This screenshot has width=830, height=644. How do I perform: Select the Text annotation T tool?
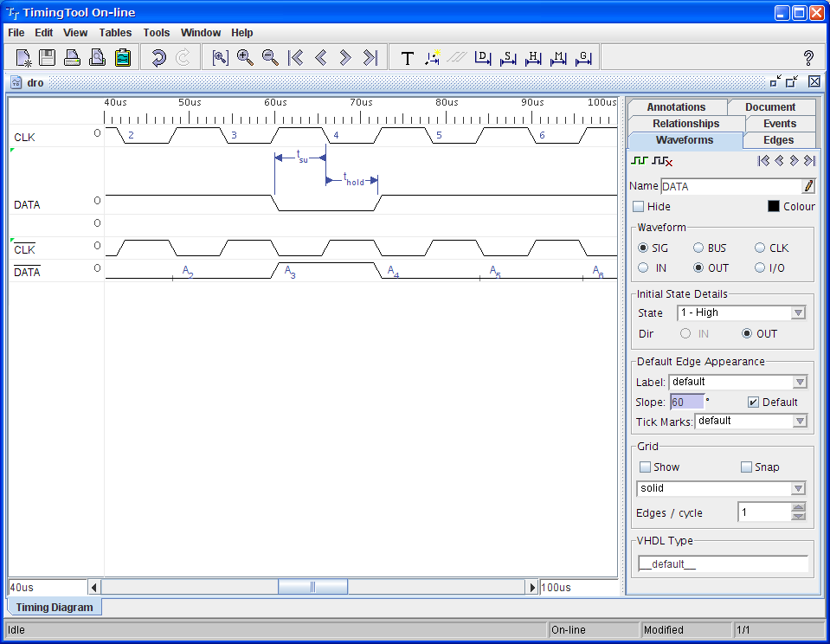pyautogui.click(x=407, y=58)
